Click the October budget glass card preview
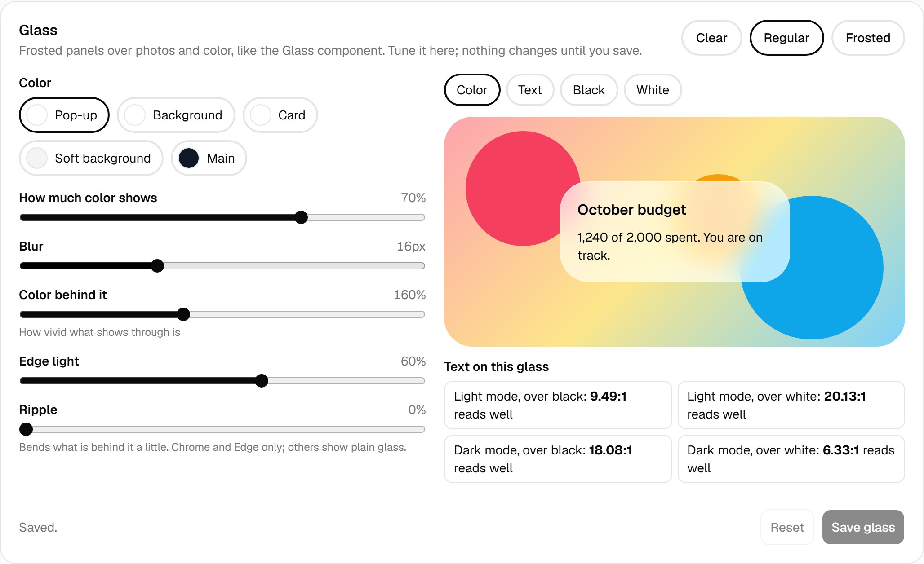924x564 pixels. [x=675, y=232]
